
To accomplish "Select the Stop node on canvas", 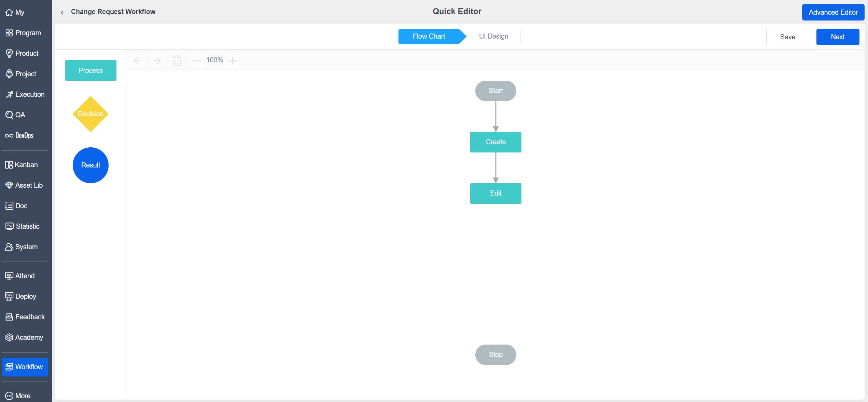I will click(495, 354).
